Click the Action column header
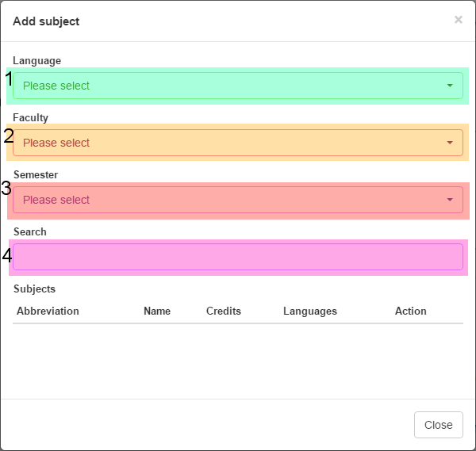Viewport: 476px width, 451px height. pyautogui.click(x=411, y=311)
